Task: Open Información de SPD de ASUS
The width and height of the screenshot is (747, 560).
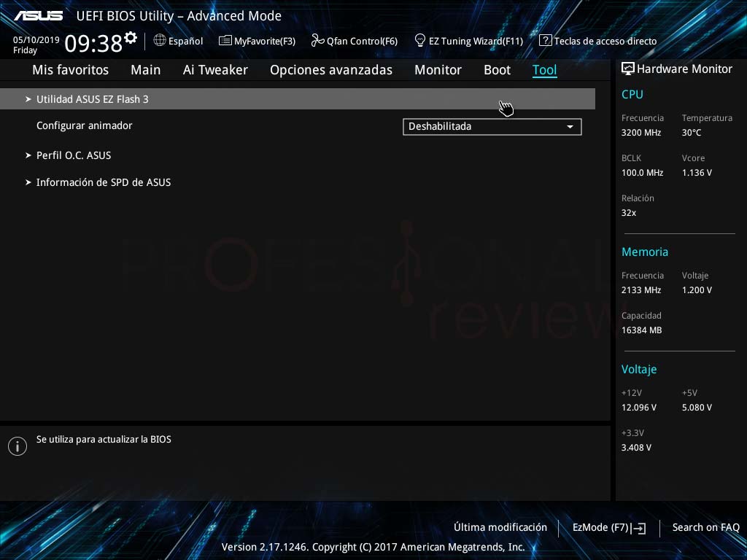Action: point(103,182)
